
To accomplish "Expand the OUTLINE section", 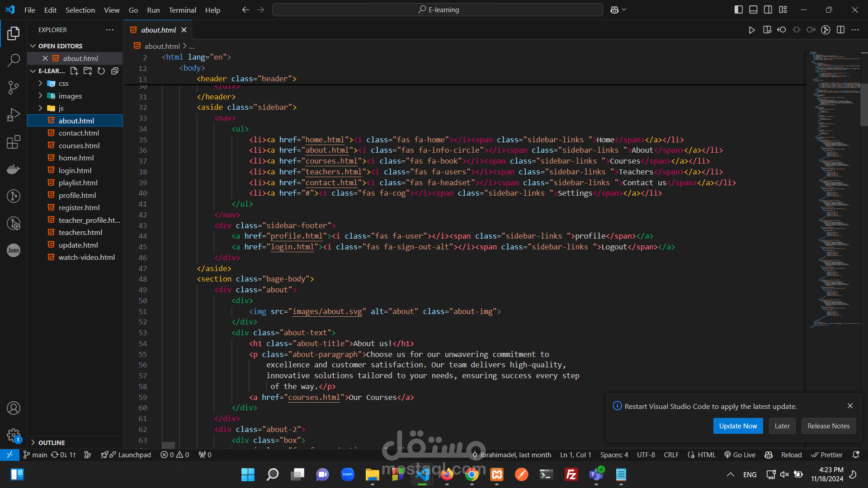I will click(52, 443).
